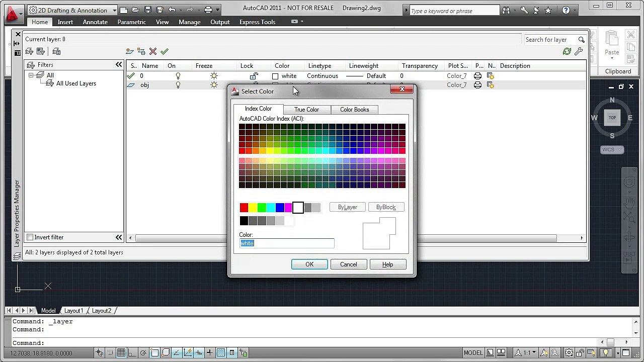Select the True Color tab
The width and height of the screenshot is (644, 362).
pyautogui.click(x=307, y=110)
